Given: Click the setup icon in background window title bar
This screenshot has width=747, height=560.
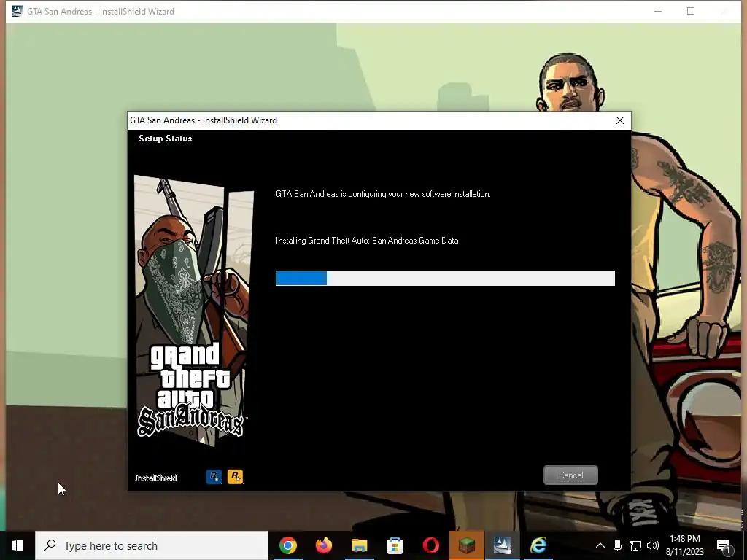Looking at the screenshot, I should 18,11.
